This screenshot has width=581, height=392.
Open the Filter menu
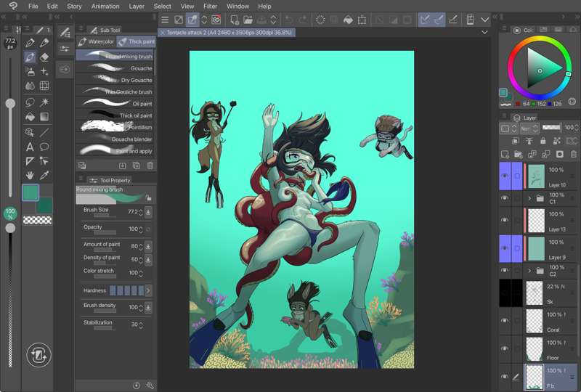pos(210,7)
